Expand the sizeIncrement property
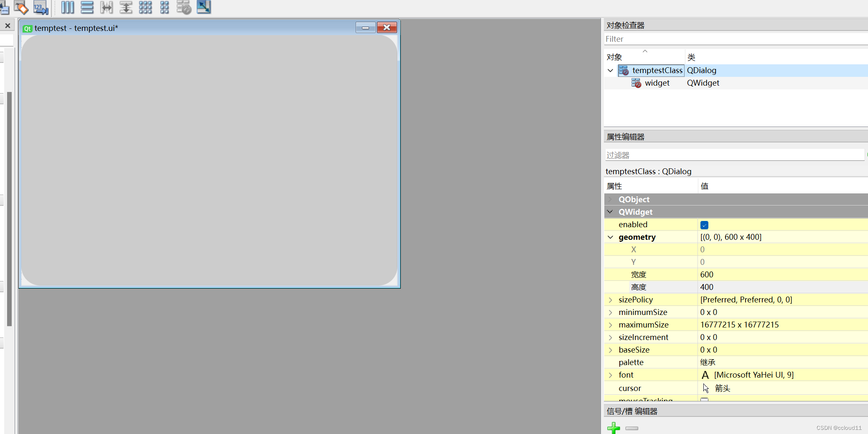Image resolution: width=868 pixels, height=434 pixels. pyautogui.click(x=610, y=338)
